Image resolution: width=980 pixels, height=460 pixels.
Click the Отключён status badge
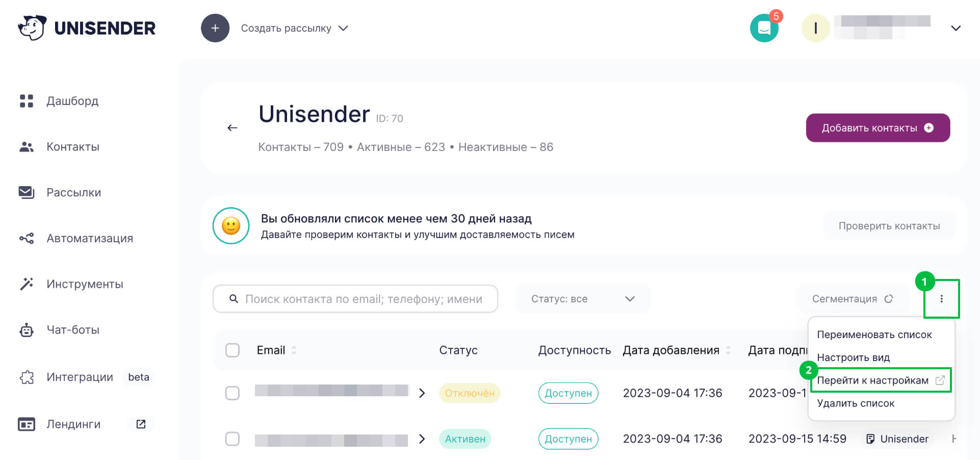[470, 393]
